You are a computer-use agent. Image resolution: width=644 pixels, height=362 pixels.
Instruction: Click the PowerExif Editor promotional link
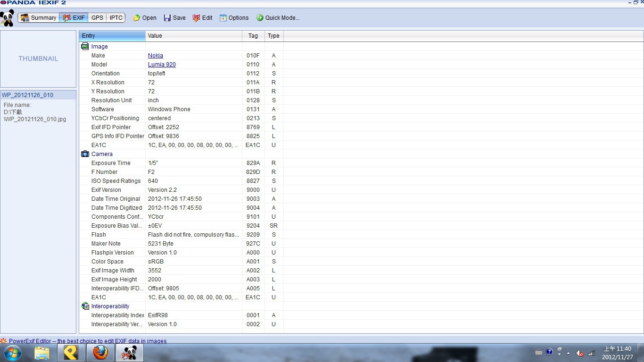87,341
